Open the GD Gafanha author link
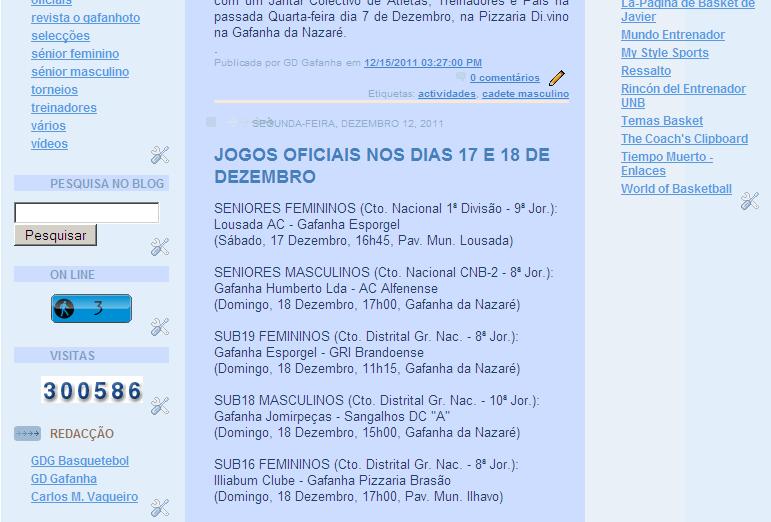Screen dimensions: 771x522 (x=64, y=479)
